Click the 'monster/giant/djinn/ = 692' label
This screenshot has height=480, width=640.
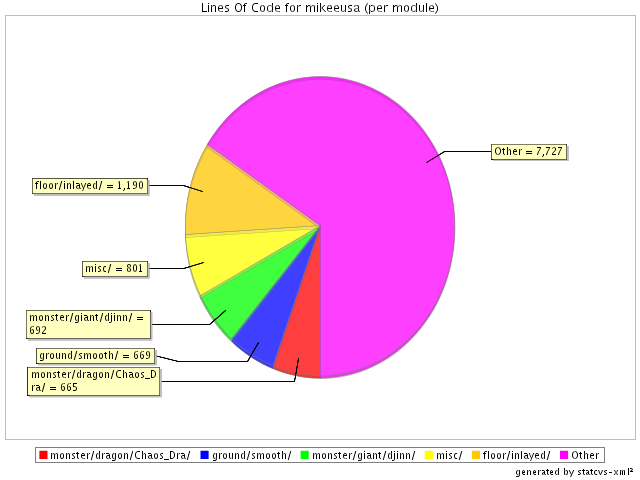point(88,323)
